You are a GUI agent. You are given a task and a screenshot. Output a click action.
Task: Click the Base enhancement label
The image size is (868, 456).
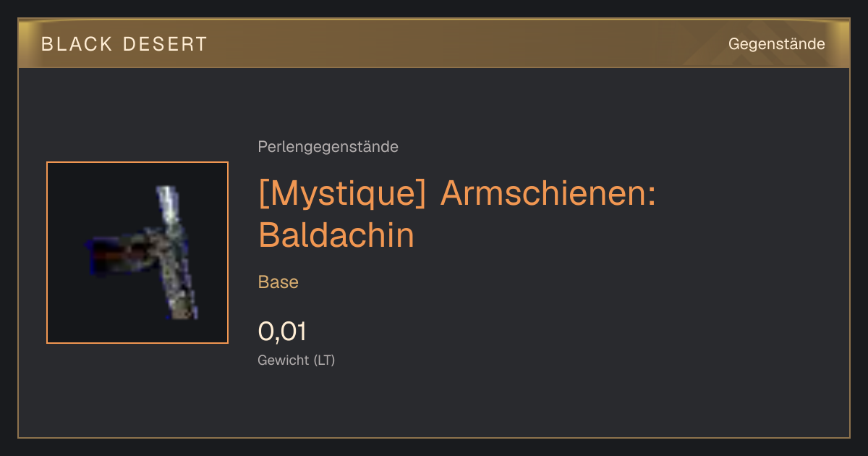click(278, 282)
